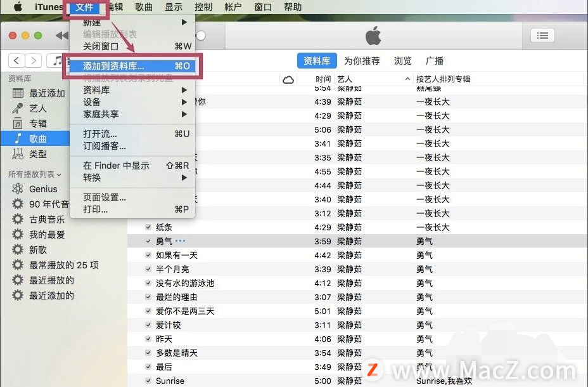The width and height of the screenshot is (588, 387).
Task: Sort by the 时间 column header
Action: (x=323, y=79)
